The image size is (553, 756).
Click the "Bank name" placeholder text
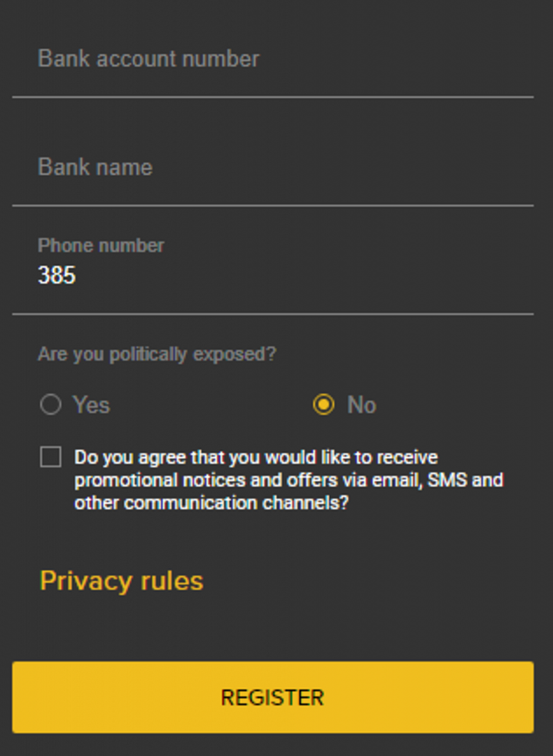[x=95, y=168]
